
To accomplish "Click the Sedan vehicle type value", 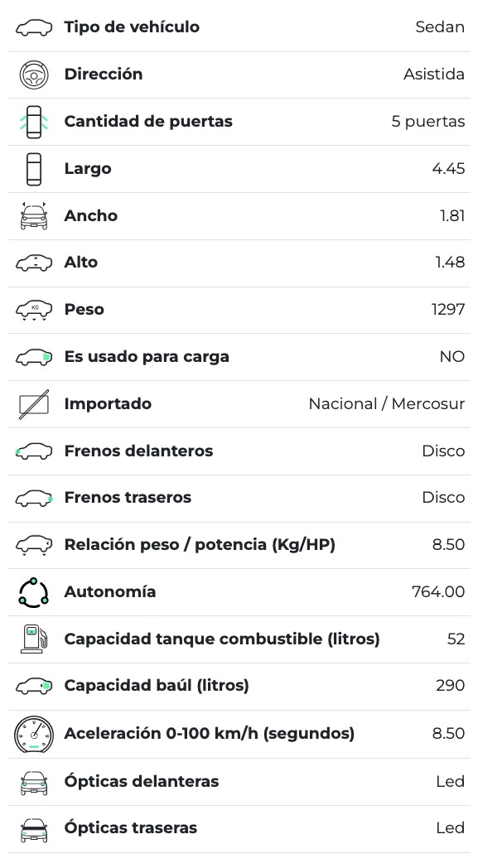I will click(440, 27).
